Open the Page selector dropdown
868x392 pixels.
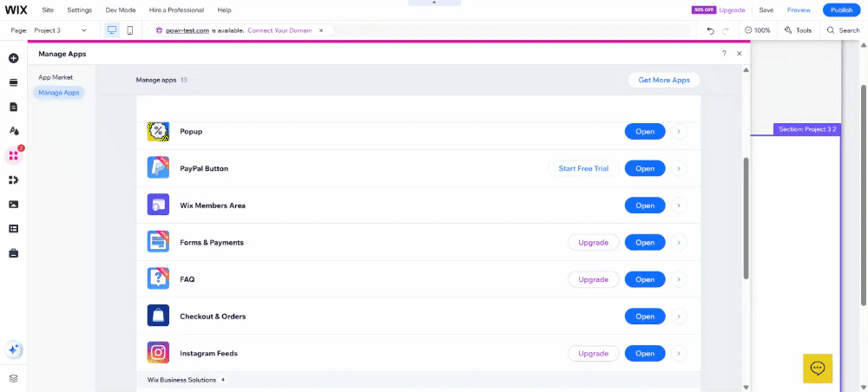pyautogui.click(x=61, y=30)
